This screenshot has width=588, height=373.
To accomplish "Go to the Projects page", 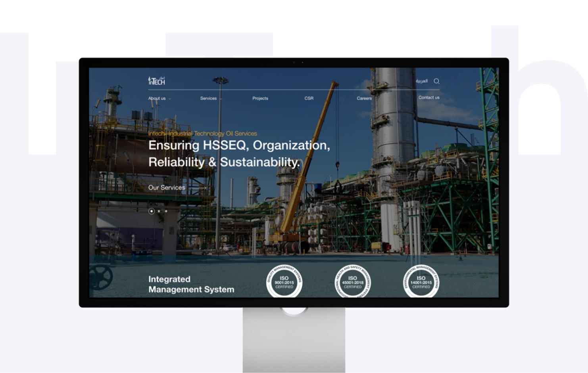I will coord(260,98).
